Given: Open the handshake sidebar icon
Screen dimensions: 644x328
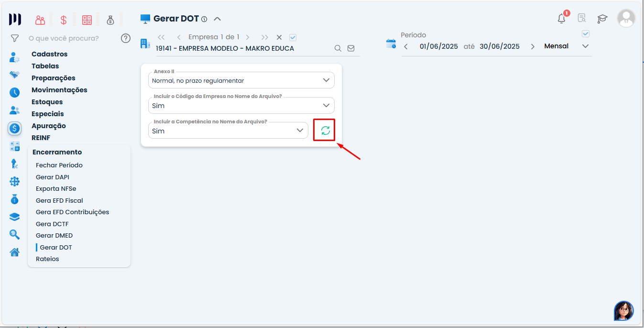Looking at the screenshot, I should (x=15, y=75).
